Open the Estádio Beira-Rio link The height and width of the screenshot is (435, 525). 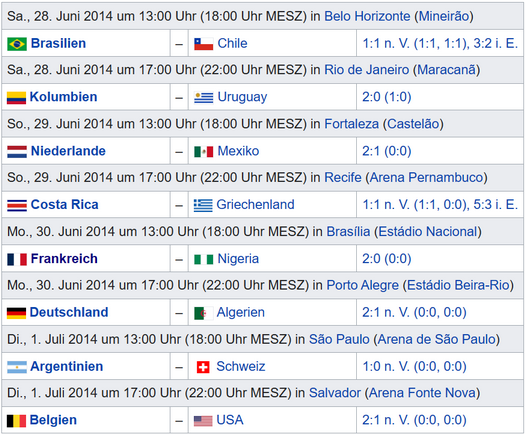click(458, 285)
